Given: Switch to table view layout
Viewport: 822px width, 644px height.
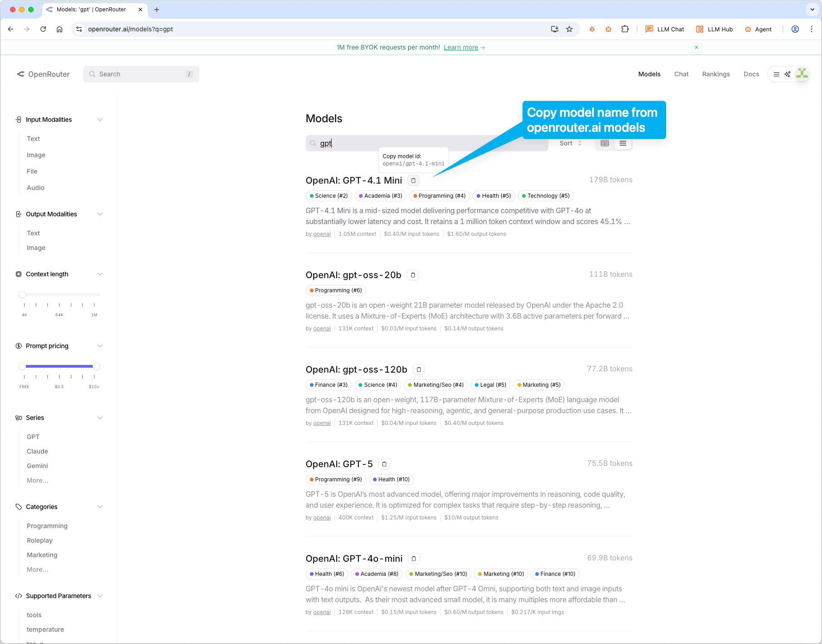Looking at the screenshot, I should pos(604,143).
